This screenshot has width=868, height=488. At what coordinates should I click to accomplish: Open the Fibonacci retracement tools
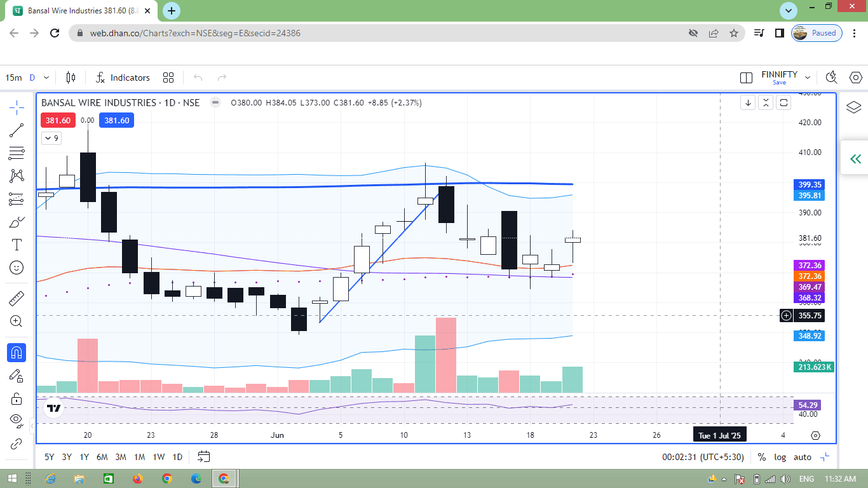tap(17, 153)
